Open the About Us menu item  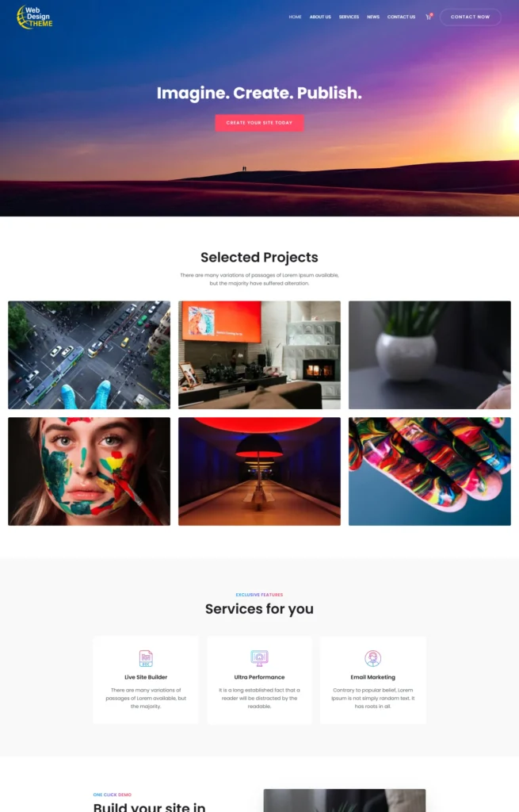pyautogui.click(x=320, y=17)
